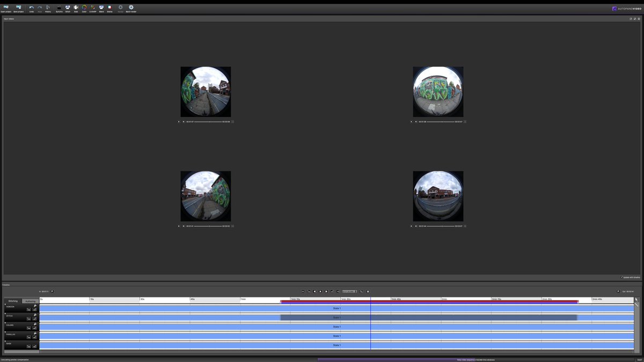This screenshot has width=644, height=362.
Task: Toggle mute on the top-right video
Action: point(416,122)
